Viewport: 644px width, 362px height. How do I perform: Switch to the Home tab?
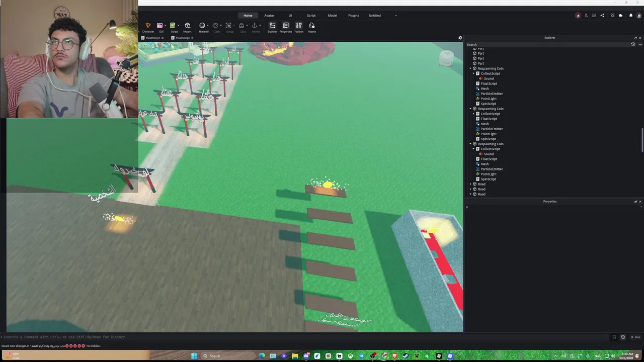pyautogui.click(x=248, y=16)
